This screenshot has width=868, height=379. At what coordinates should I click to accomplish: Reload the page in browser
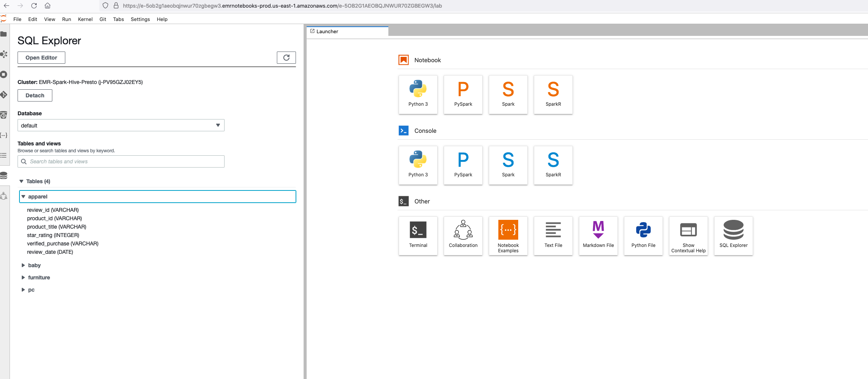(x=34, y=6)
